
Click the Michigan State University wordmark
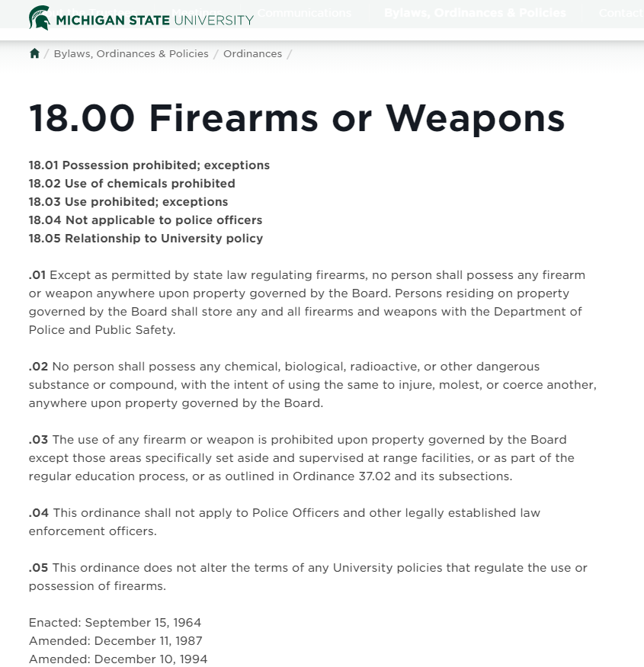[x=154, y=19]
